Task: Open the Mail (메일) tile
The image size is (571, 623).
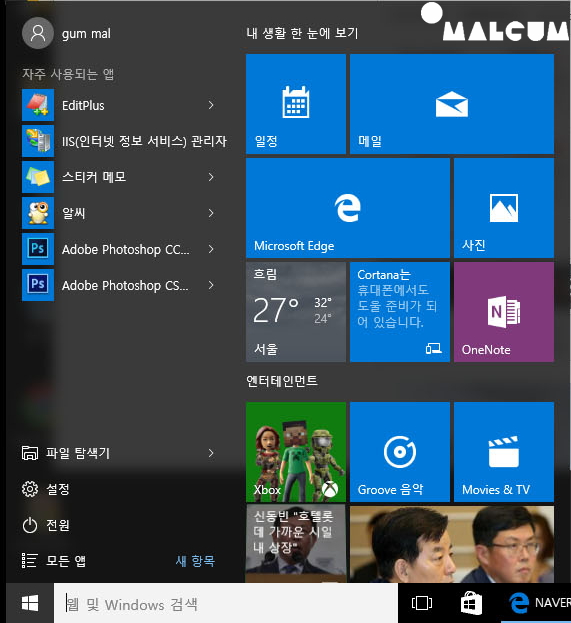Action: tap(452, 104)
